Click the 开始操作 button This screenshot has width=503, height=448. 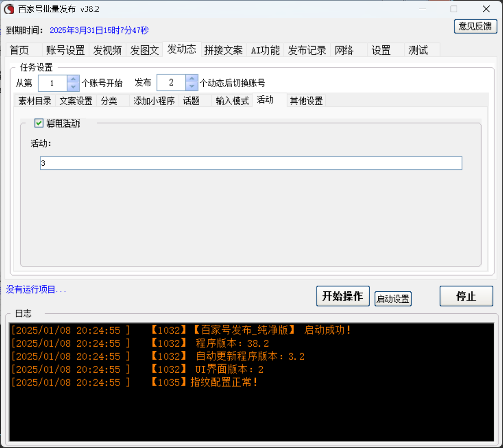pos(343,296)
